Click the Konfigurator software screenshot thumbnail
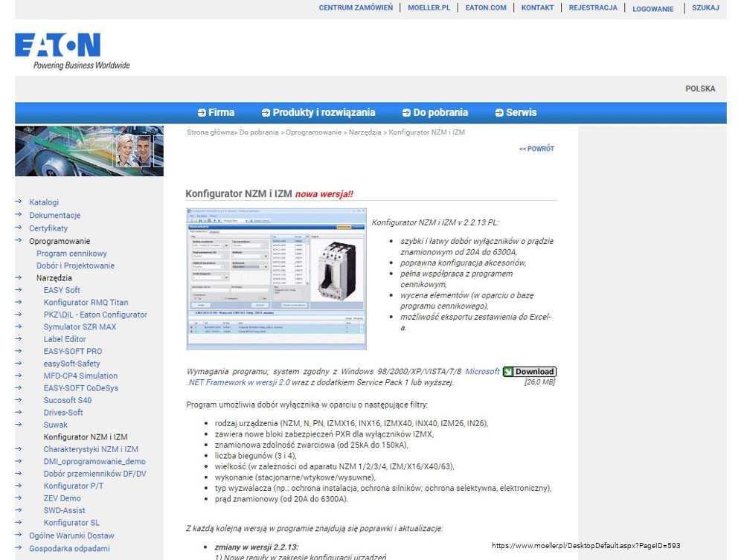The width and height of the screenshot is (744, 560). click(x=277, y=279)
